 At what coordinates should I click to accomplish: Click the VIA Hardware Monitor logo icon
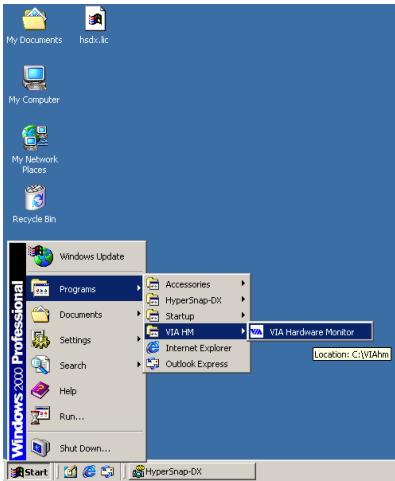[x=257, y=332]
